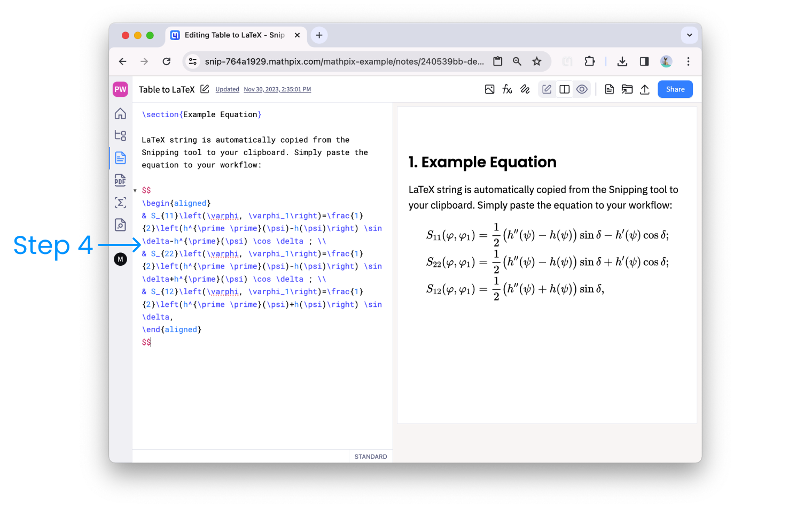The image size is (812, 508).
Task: Select the fx equation tool
Action: click(x=507, y=89)
